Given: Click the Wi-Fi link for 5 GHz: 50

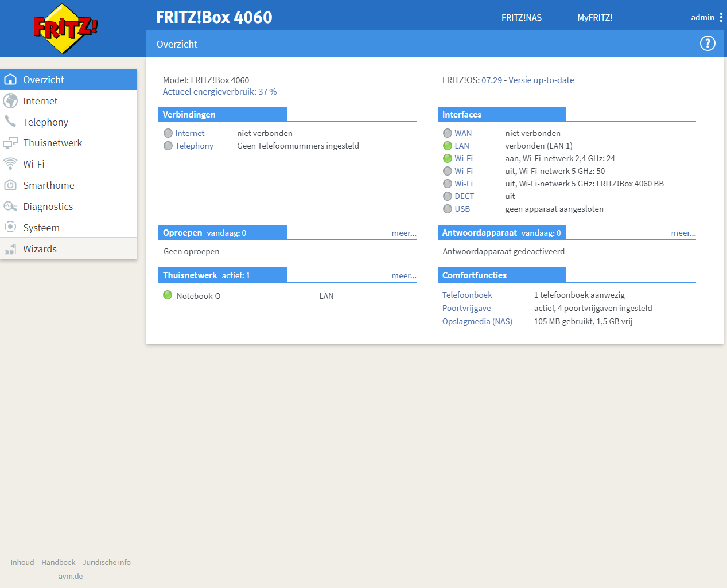Looking at the screenshot, I should pyautogui.click(x=464, y=171).
